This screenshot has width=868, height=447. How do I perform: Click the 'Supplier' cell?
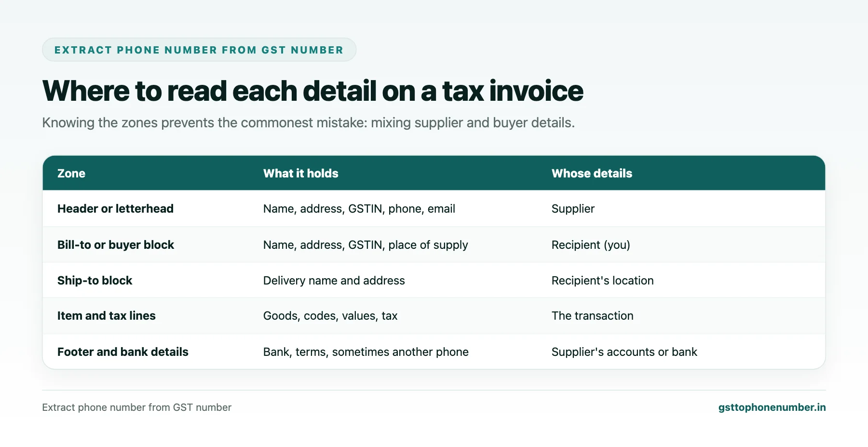(573, 209)
